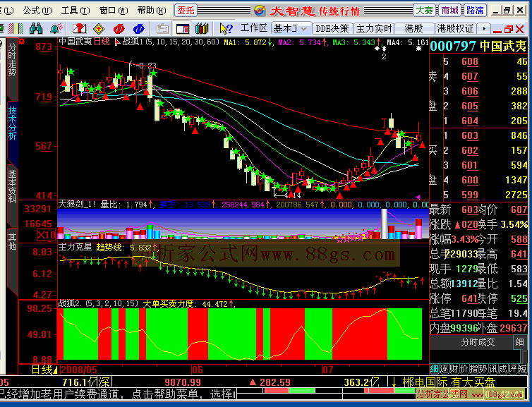The width and height of the screenshot is (532, 407).
Task: Click the blue circular phi icon
Action: point(139,29)
